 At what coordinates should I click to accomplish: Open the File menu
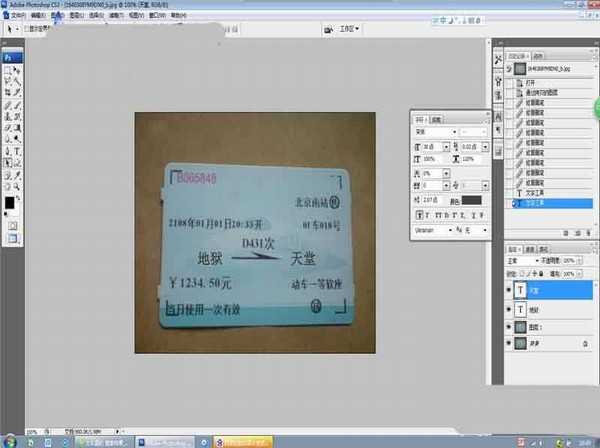[16, 17]
